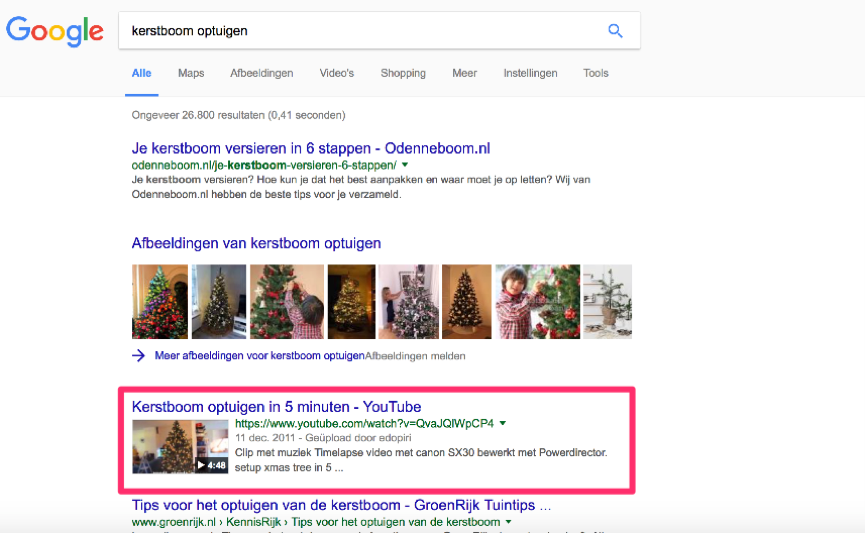Image resolution: width=865 pixels, height=533 pixels.
Task: Select the Alle tab
Action: pyautogui.click(x=141, y=73)
